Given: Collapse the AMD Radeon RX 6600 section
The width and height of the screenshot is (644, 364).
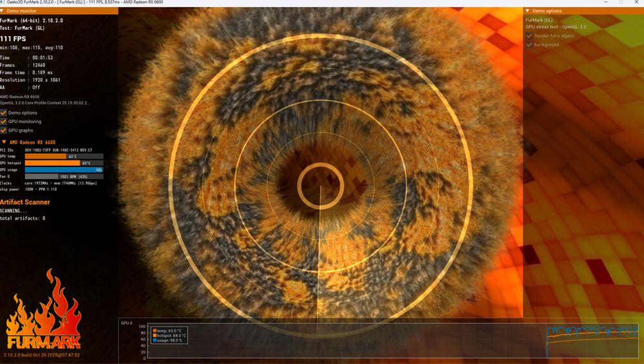Looking at the screenshot, I should tap(4, 142).
